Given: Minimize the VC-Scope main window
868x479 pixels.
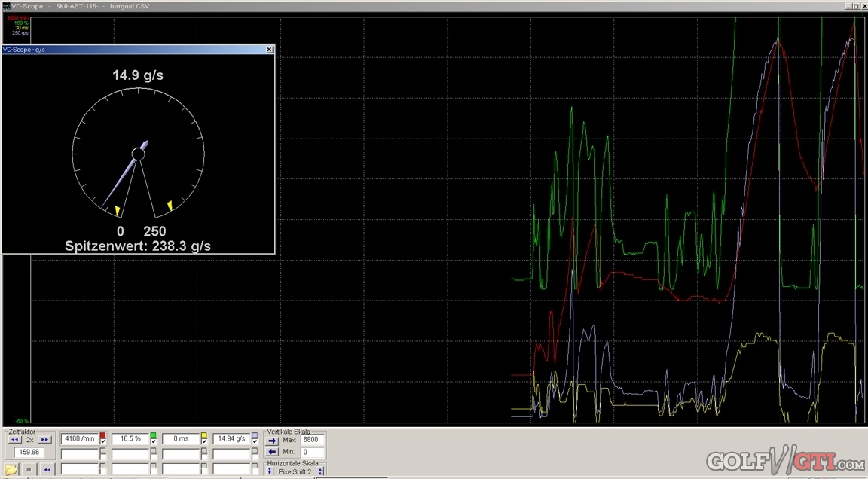Looking at the screenshot, I should pos(848,6).
